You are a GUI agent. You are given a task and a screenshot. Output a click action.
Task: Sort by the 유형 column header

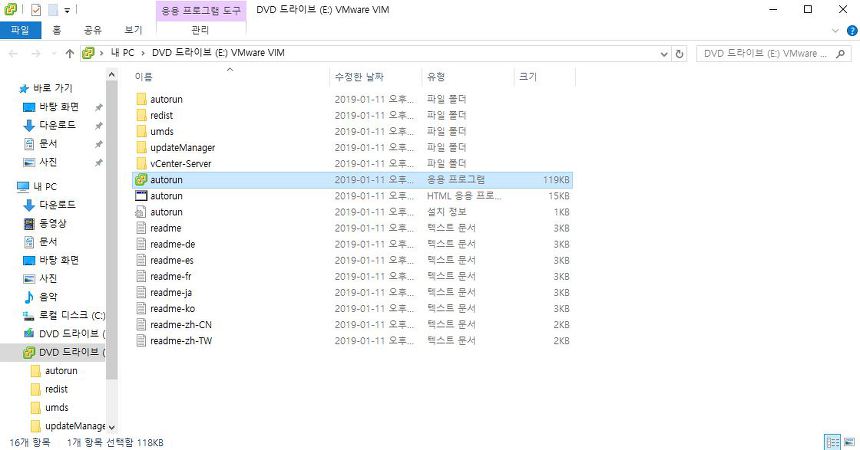(x=436, y=77)
